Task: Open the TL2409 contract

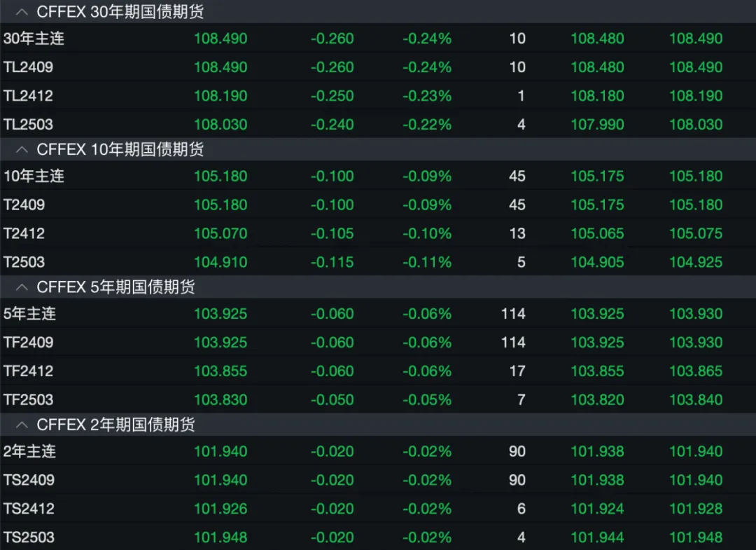Action: pyautogui.click(x=28, y=67)
